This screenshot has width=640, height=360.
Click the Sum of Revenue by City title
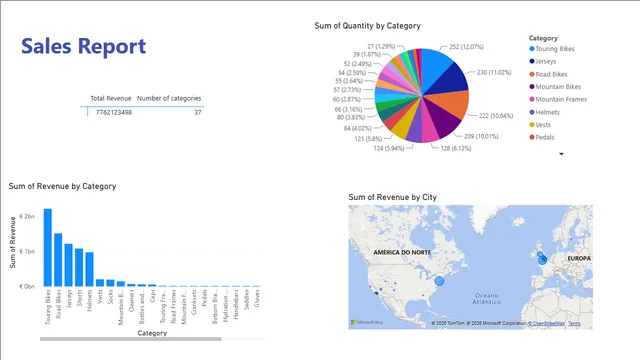(x=393, y=197)
